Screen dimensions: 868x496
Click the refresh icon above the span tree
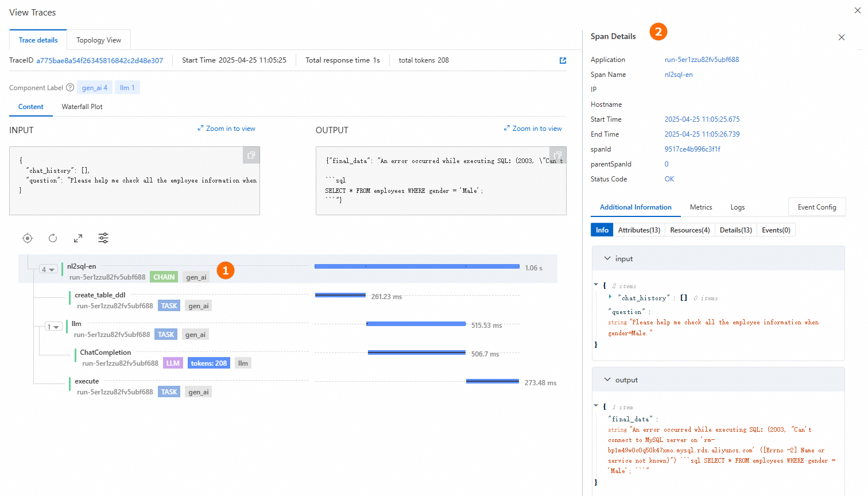[53, 238]
